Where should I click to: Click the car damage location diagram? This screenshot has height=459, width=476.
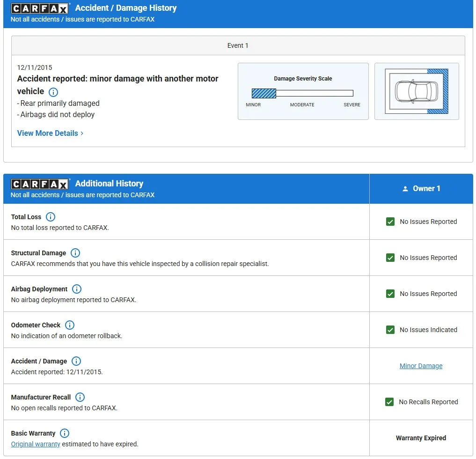coord(416,91)
